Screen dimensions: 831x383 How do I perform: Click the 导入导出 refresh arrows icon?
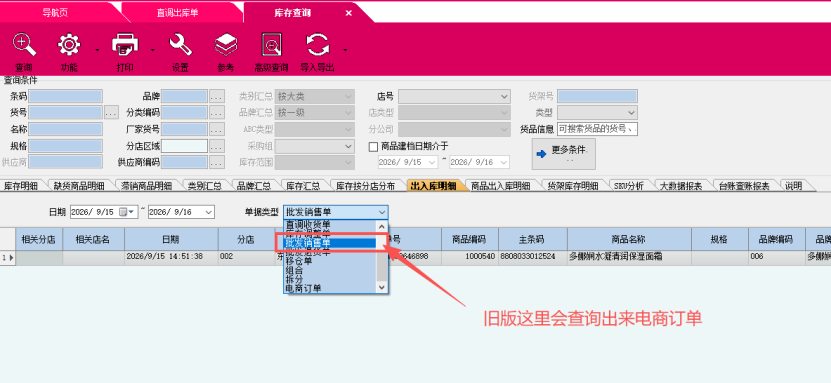pos(317,45)
